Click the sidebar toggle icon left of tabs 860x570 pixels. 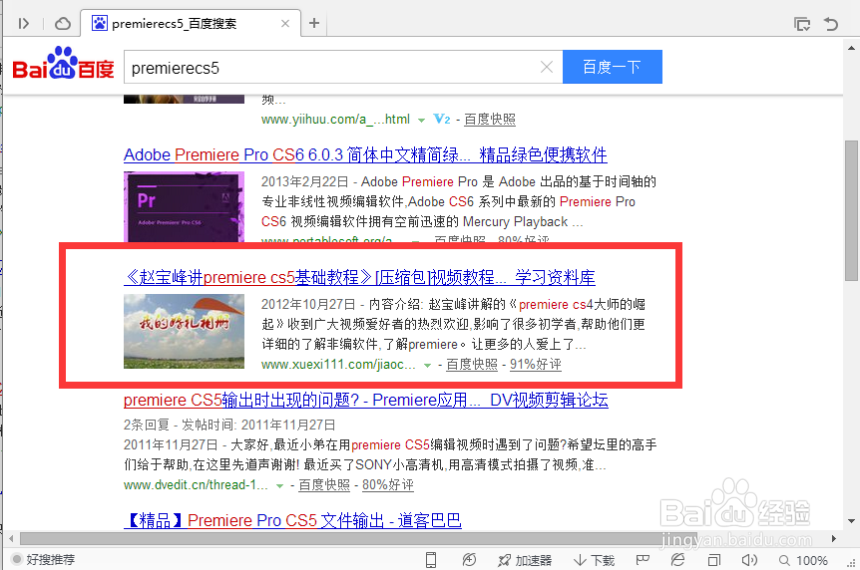[23, 24]
